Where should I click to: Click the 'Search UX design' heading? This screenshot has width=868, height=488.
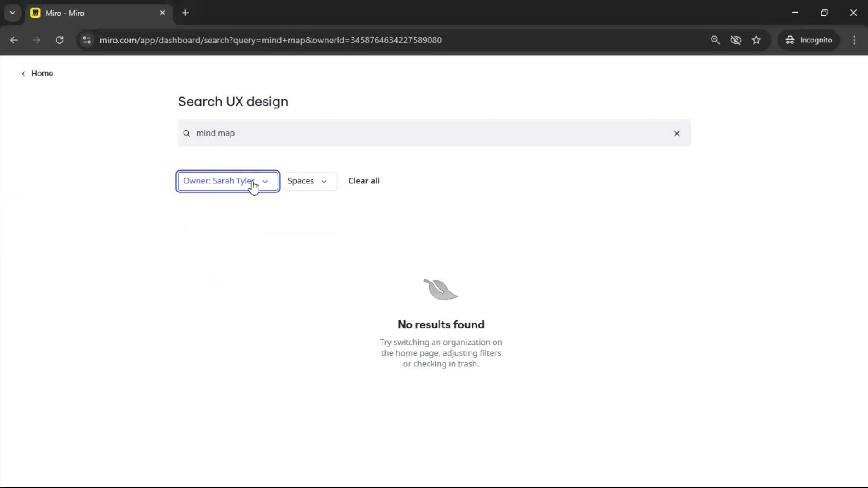(233, 102)
